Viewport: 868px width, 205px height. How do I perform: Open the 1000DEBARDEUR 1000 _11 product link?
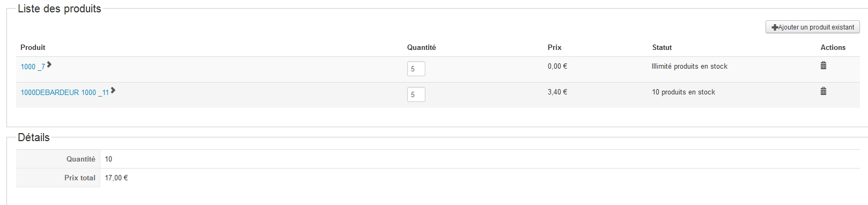pyautogui.click(x=65, y=93)
